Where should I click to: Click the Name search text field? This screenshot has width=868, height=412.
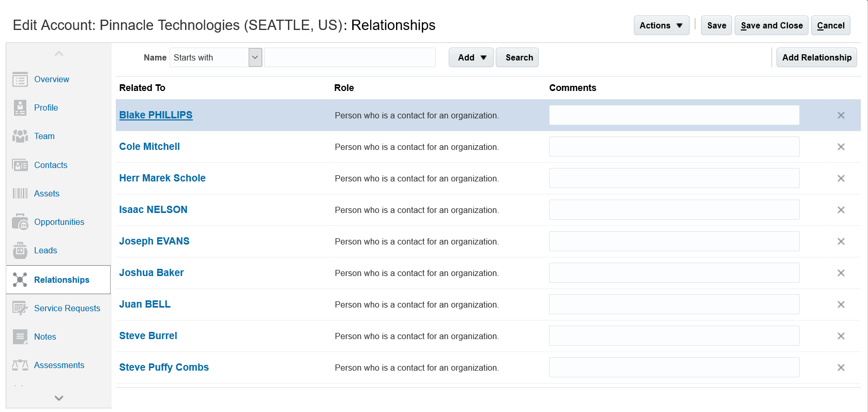(x=349, y=57)
